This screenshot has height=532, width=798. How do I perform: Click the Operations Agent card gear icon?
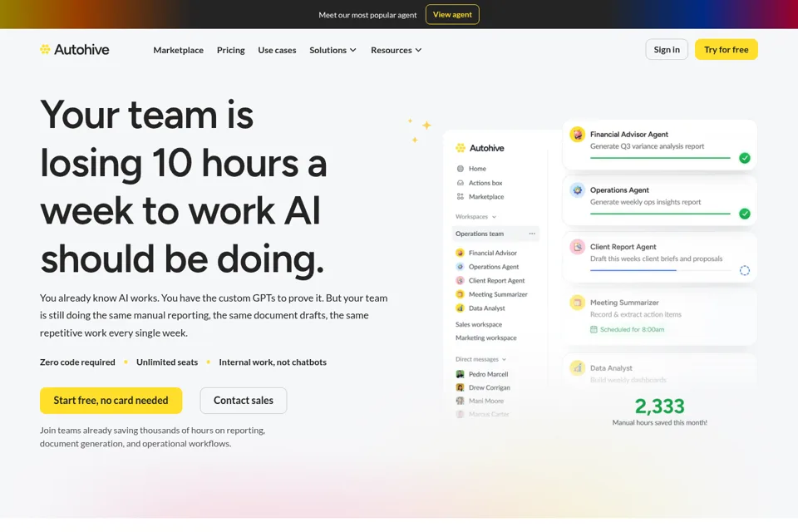577,190
